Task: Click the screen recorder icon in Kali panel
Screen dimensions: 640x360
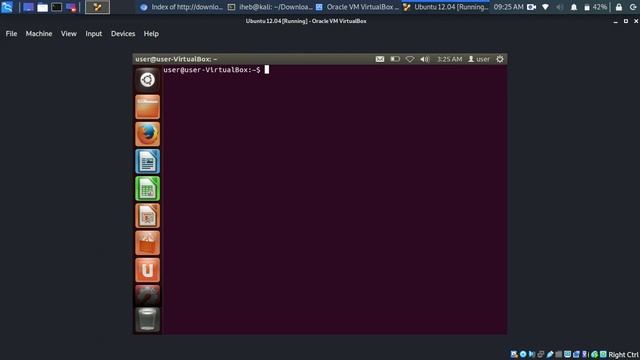Action: [x=71, y=7]
